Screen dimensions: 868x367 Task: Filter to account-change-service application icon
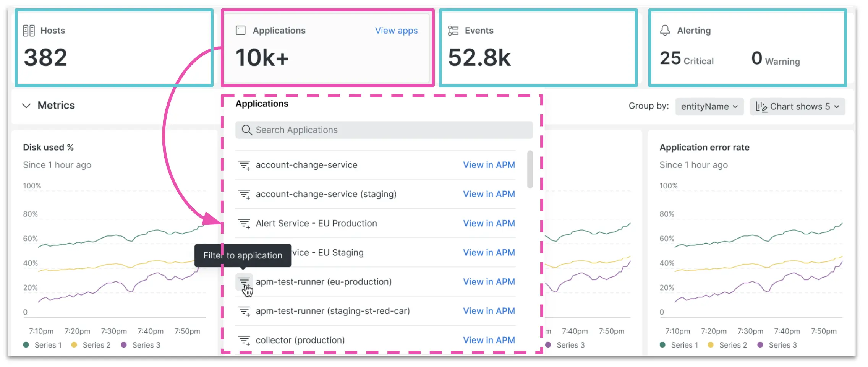point(244,165)
